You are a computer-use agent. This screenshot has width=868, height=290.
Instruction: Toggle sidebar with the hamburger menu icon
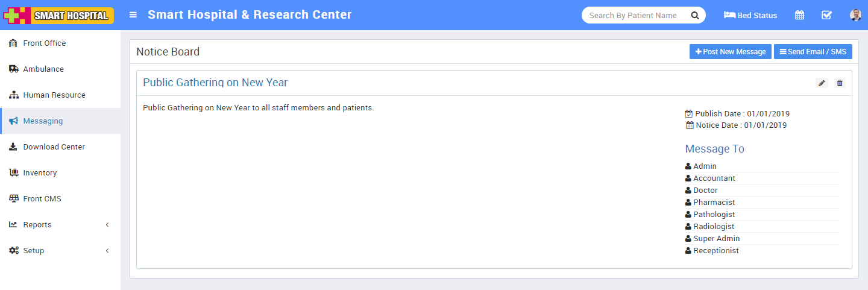coord(133,15)
